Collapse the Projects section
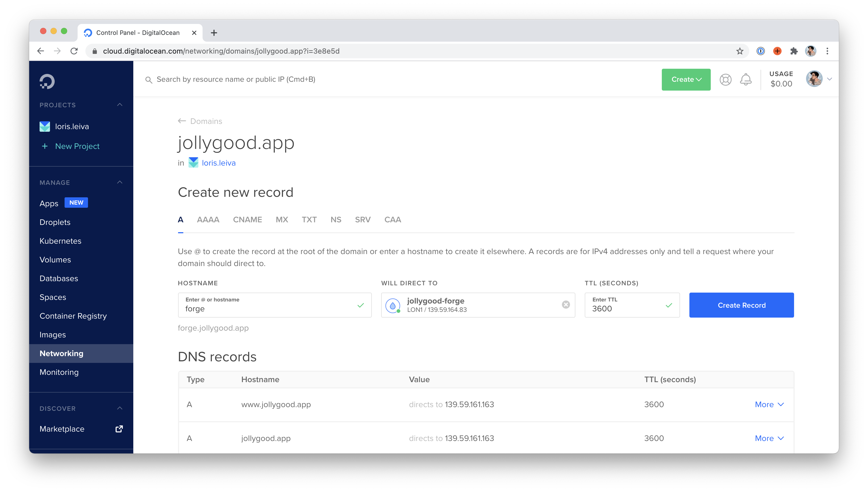The width and height of the screenshot is (868, 492). pos(119,105)
